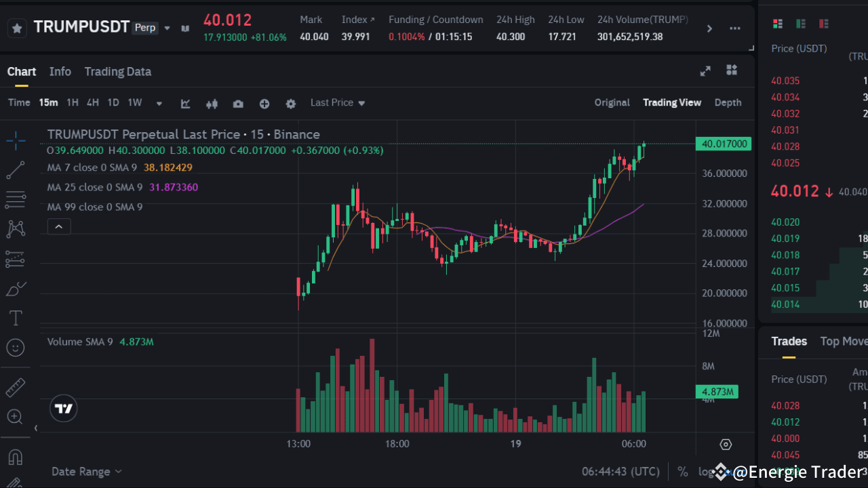Viewport: 868px width, 488px height.
Task: Click the 40.017000 current price label
Action: pos(724,144)
